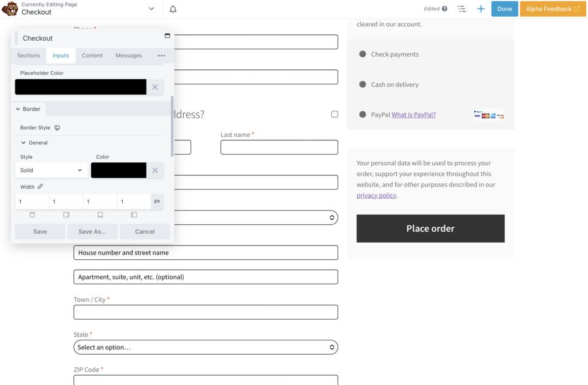Maximize the Checkout settings panel
This screenshot has height=385, width=588.
point(167,36)
